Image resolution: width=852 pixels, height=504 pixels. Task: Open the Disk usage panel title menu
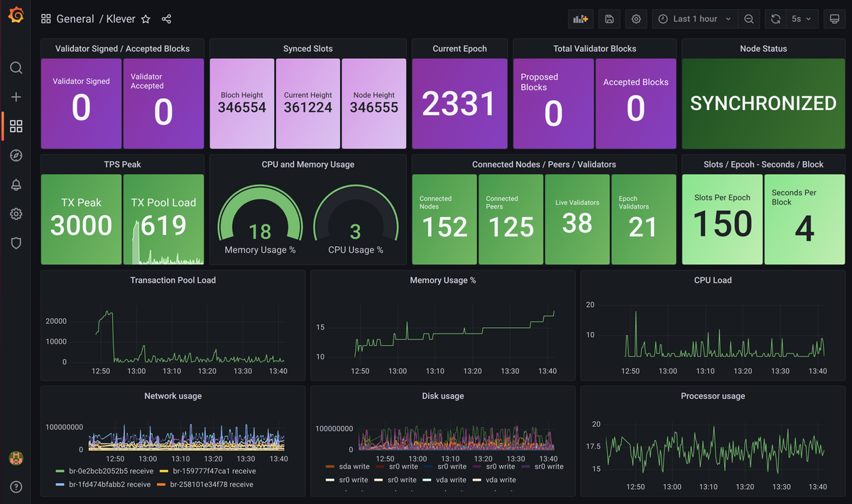pos(443,396)
